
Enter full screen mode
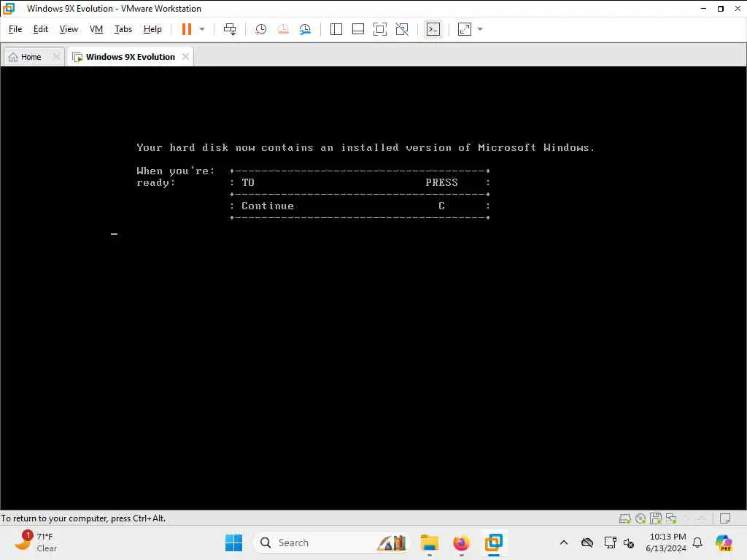[x=379, y=29]
